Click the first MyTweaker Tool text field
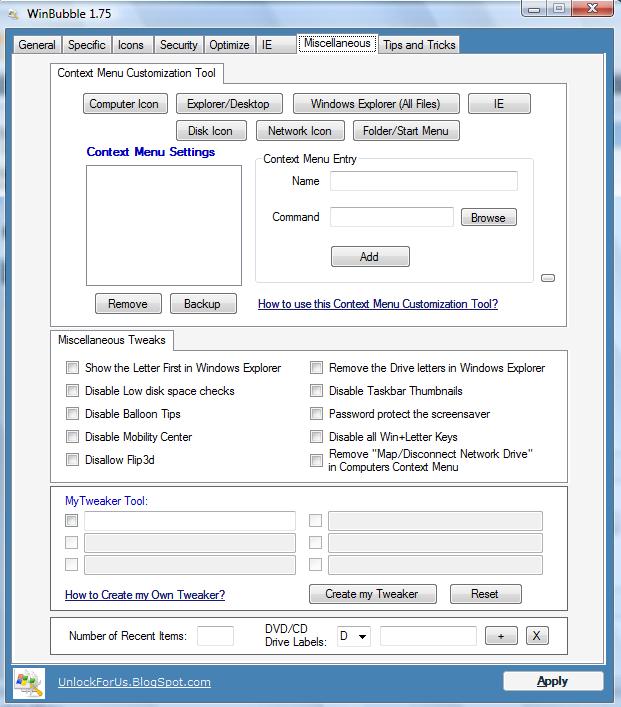This screenshot has width=621, height=707. [190, 521]
